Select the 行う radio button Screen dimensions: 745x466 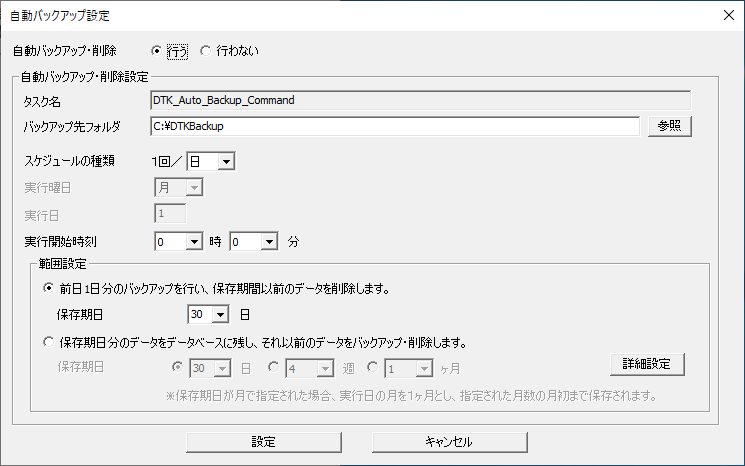[x=156, y=51]
